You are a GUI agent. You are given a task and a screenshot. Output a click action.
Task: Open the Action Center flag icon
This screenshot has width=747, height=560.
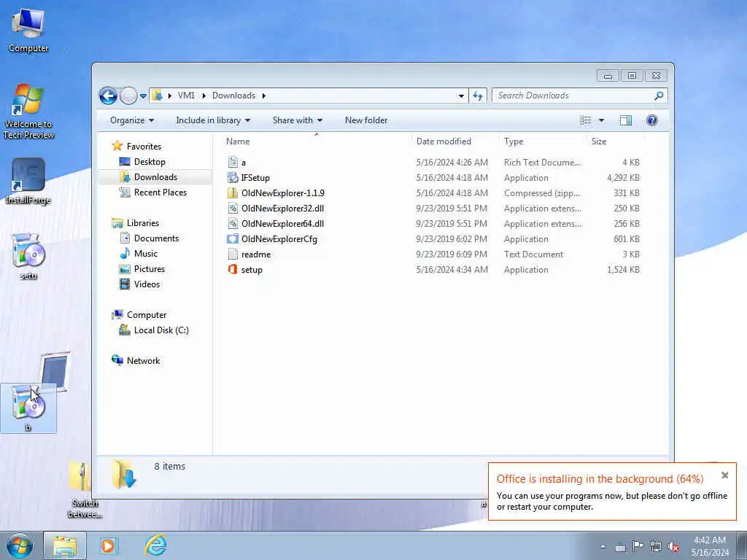[x=638, y=546]
